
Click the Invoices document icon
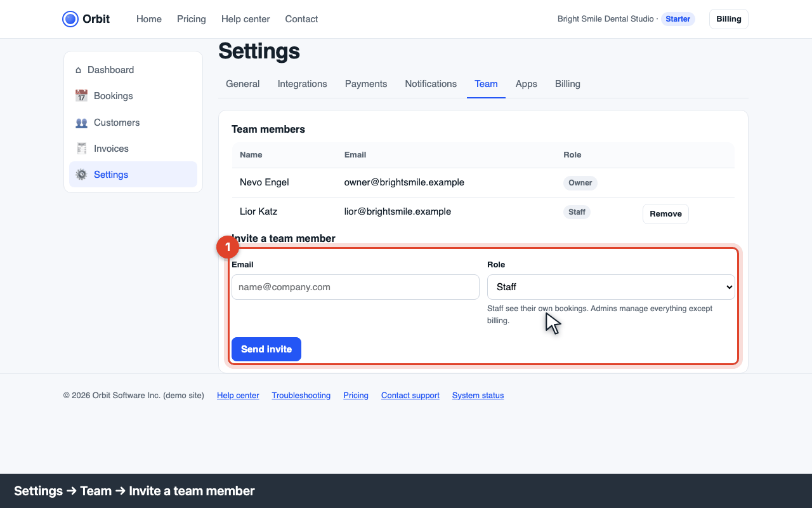pos(81,149)
